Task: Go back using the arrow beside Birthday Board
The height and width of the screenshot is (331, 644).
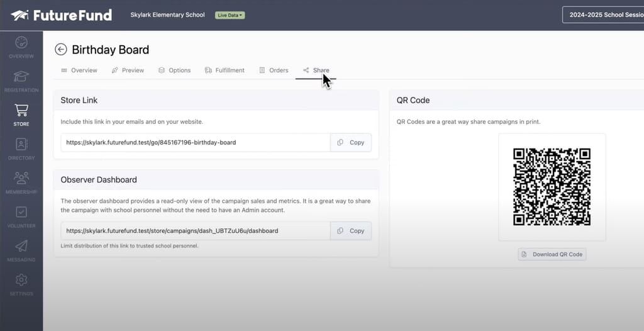Action: click(61, 50)
